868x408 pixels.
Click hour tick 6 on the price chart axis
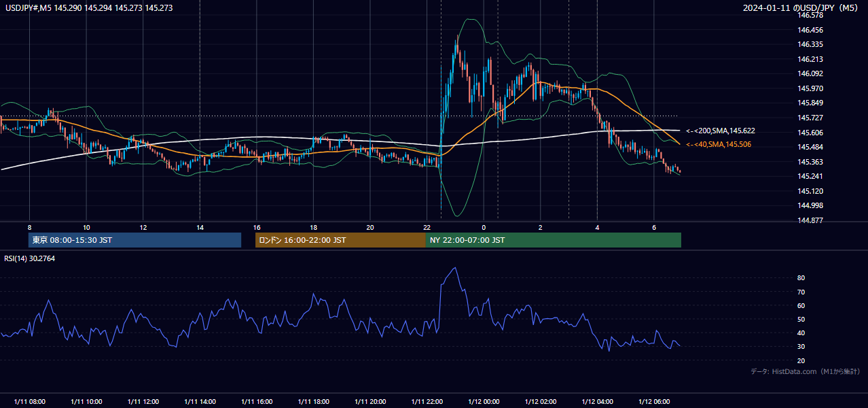tap(654, 227)
